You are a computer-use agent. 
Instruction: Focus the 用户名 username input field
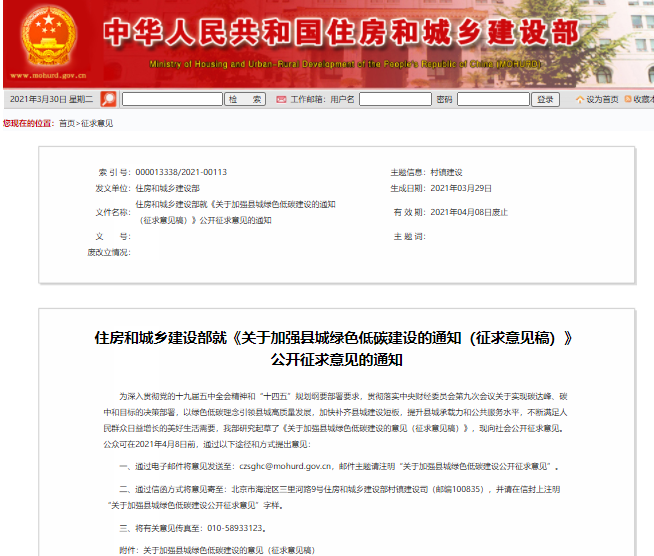395,99
